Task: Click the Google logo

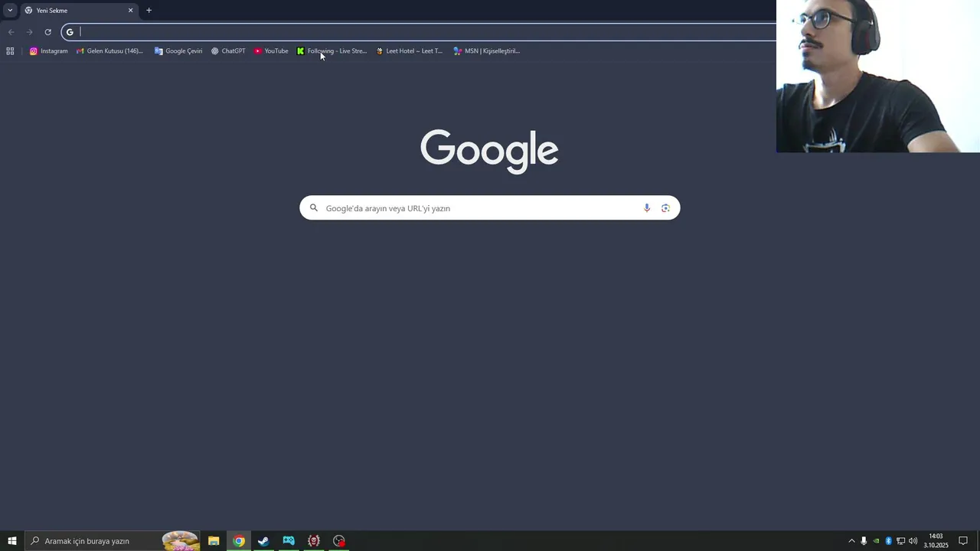Action: pyautogui.click(x=489, y=151)
